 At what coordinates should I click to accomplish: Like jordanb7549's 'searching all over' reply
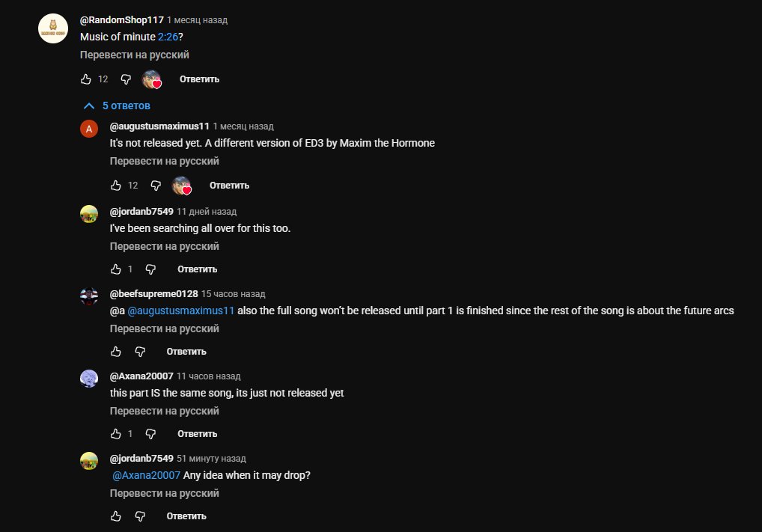coord(116,269)
